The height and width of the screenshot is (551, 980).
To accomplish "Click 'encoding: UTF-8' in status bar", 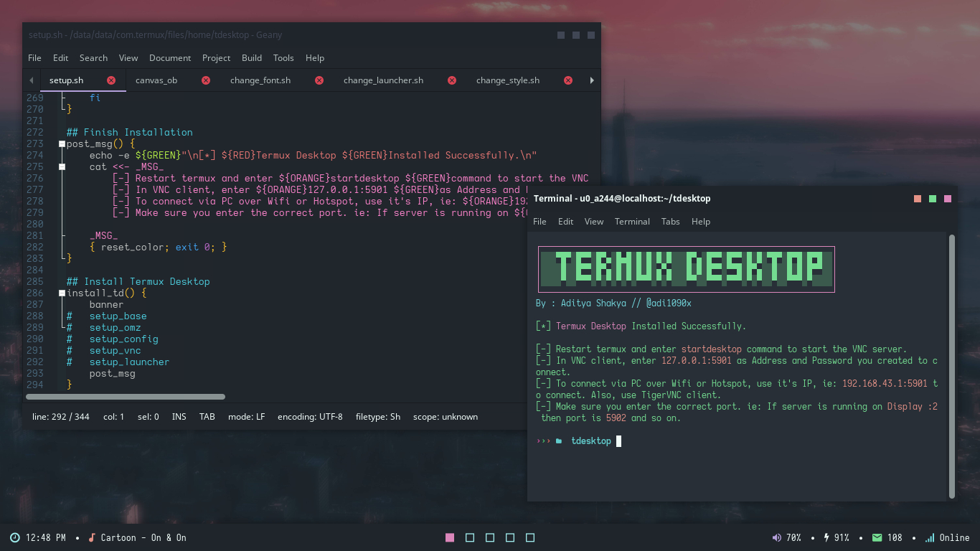I will (310, 417).
